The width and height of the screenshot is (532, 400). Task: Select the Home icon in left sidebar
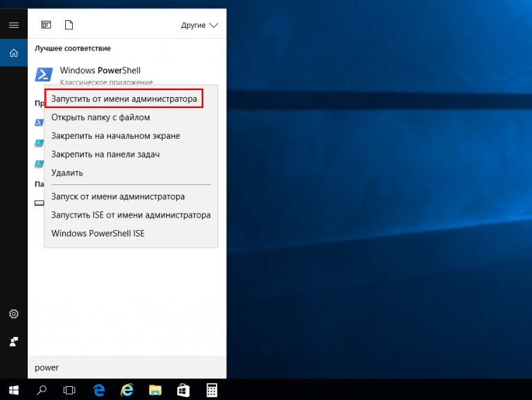tap(13, 53)
